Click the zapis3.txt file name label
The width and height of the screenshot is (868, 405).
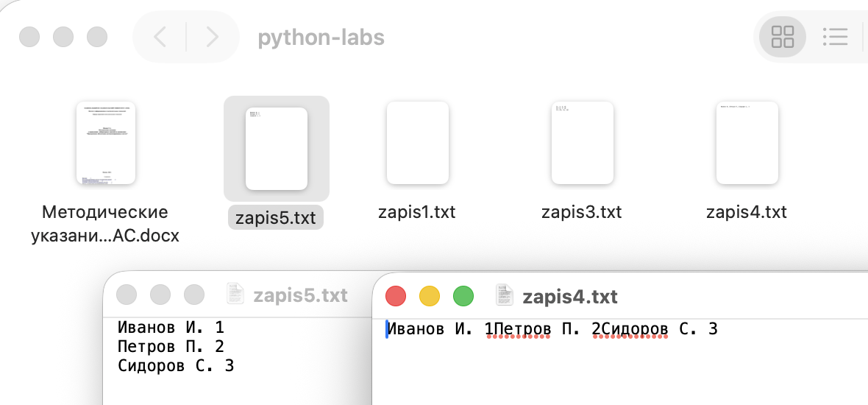point(582,212)
